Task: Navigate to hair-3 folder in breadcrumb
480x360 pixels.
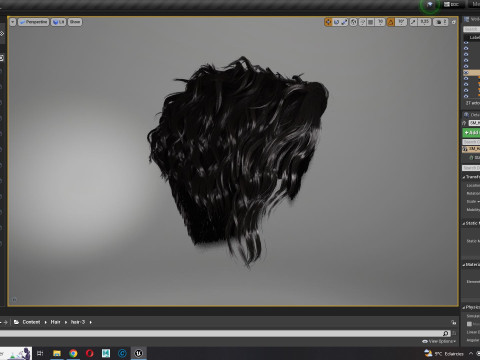Action: tap(78, 322)
